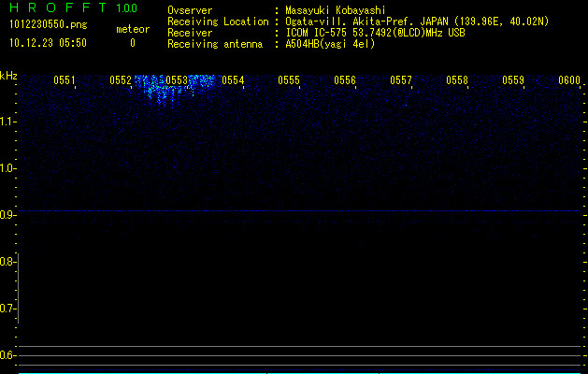Click the Ovserver label
The width and height of the screenshot is (588, 374).
tap(190, 10)
